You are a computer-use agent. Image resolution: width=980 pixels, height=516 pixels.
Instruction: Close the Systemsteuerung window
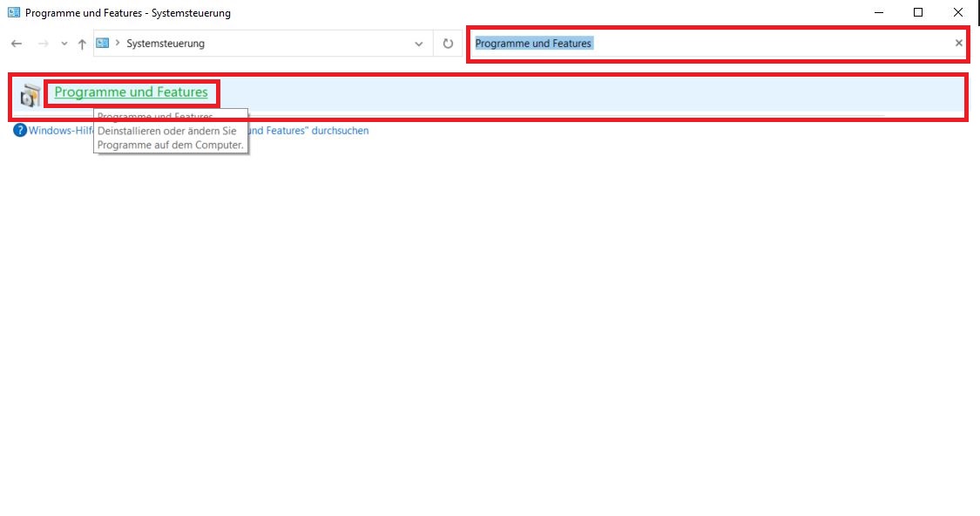(958, 13)
